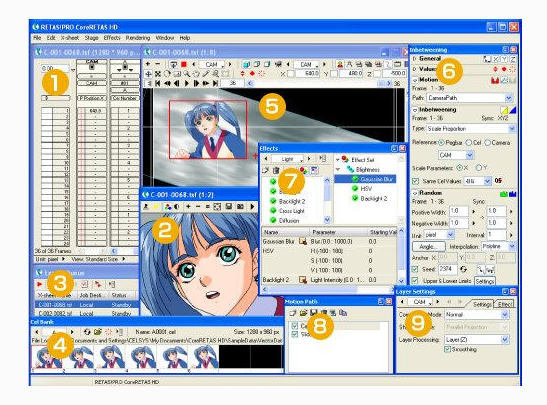Toggle the Smoothing checkbox in Layer Settings
Viewport: 547px width, 405px height.
447,349
